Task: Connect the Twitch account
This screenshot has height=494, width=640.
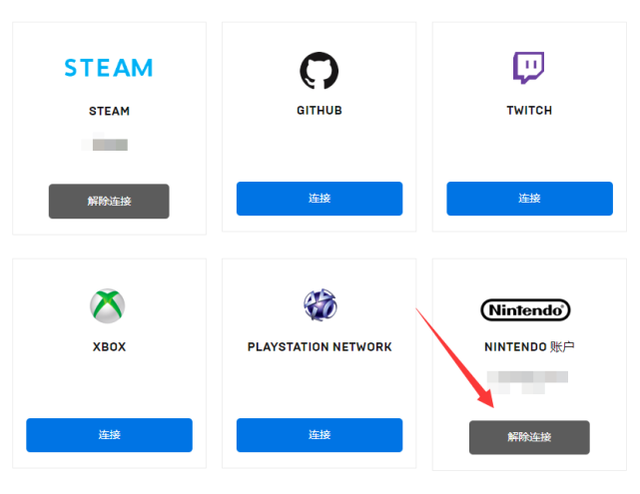Action: (x=529, y=198)
